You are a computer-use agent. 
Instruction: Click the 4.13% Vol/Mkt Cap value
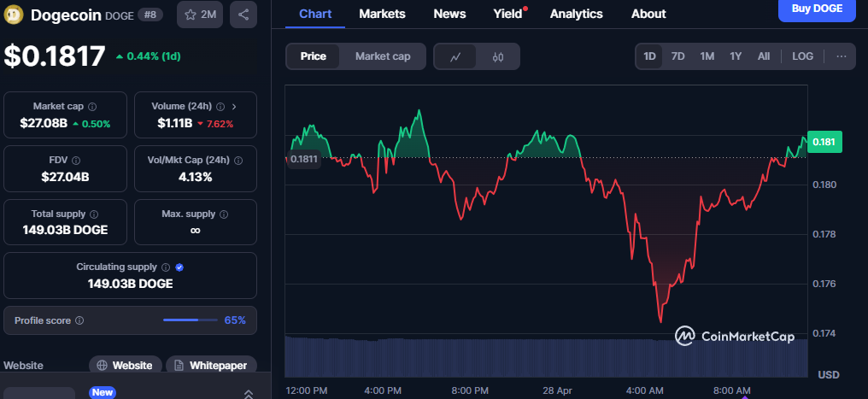click(196, 177)
